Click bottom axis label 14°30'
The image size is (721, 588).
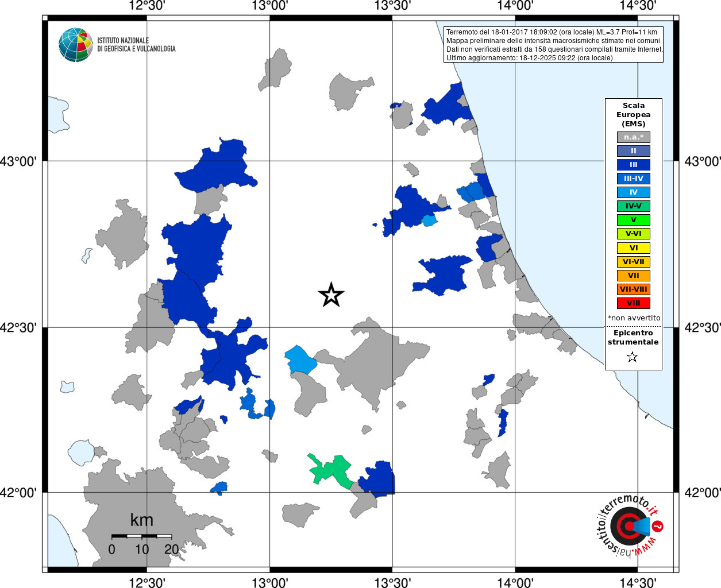[x=638, y=583]
